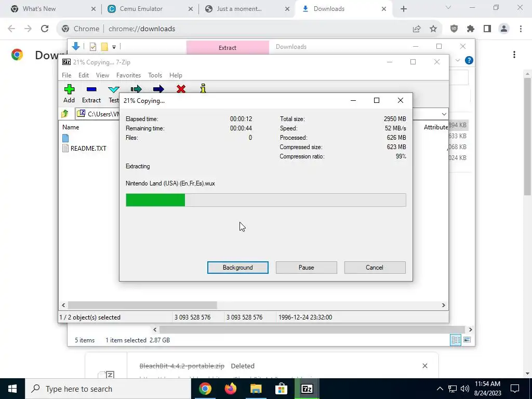The height and width of the screenshot is (399, 532).
Task: Click the Extract toolbar icon in 7-Zip
Action: pos(91,89)
